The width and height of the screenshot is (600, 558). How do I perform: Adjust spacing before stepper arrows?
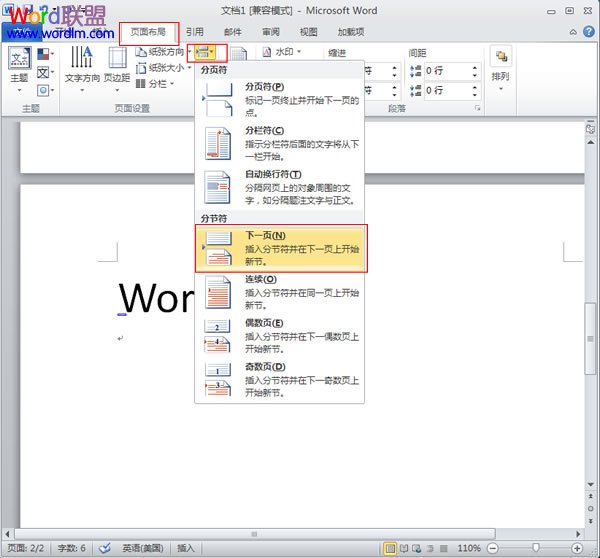[x=474, y=71]
